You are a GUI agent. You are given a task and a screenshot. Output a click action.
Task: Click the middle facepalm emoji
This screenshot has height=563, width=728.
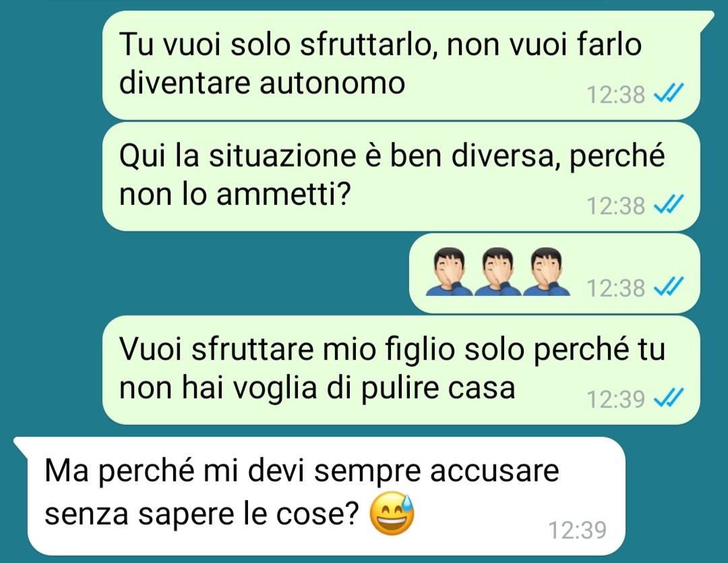click(x=497, y=272)
